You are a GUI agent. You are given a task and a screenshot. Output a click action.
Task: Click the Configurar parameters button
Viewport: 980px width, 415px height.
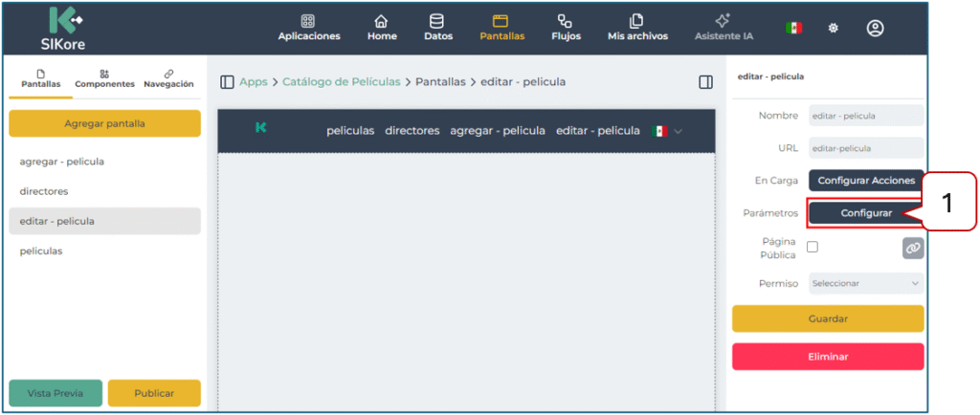[x=865, y=213]
